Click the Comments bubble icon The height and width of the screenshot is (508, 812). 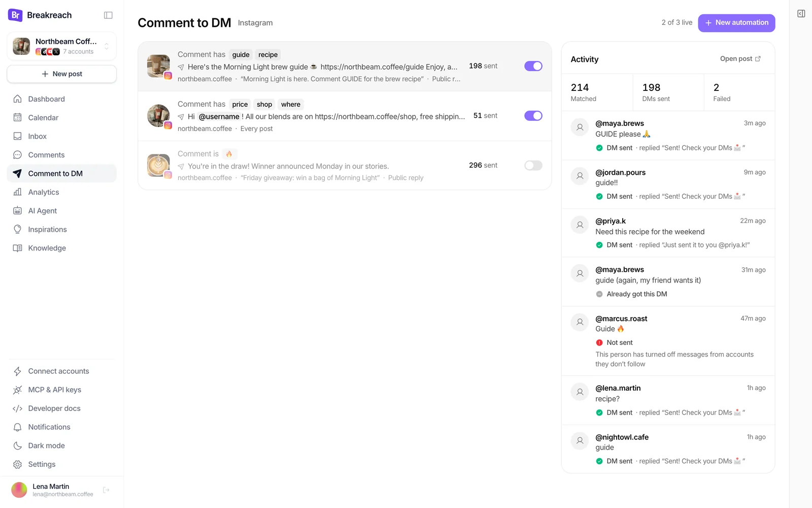tap(18, 155)
